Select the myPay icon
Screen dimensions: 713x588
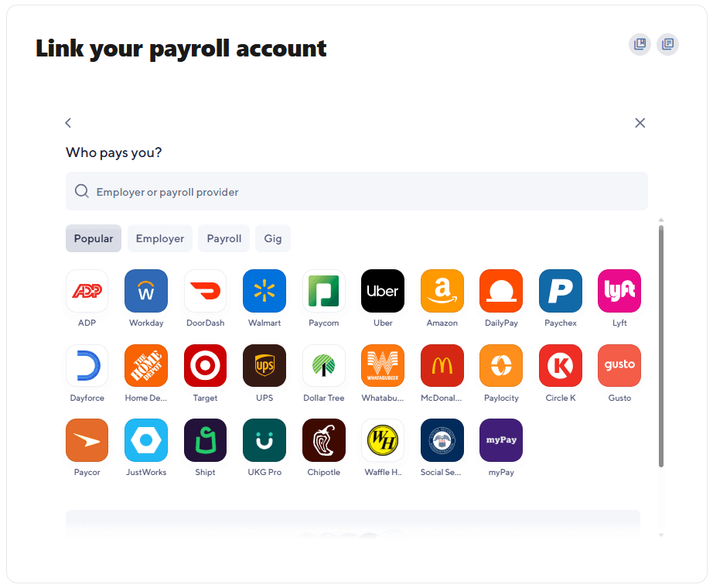[501, 440]
